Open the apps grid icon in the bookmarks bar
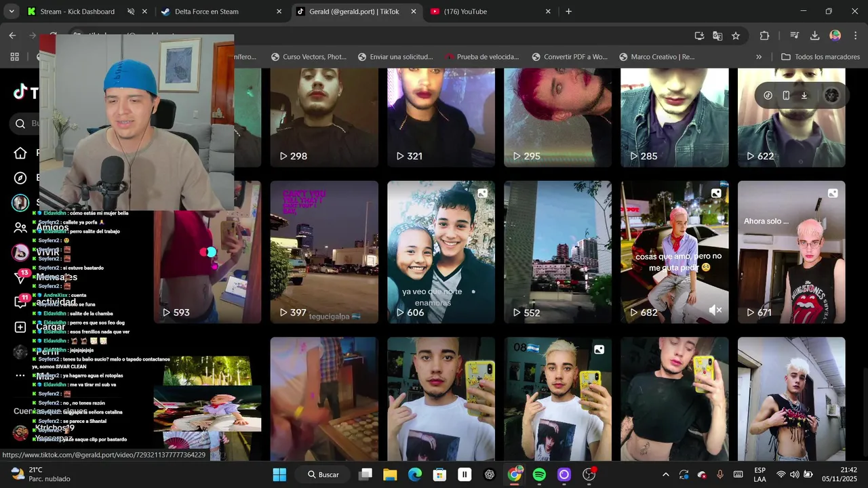 pos(14,57)
